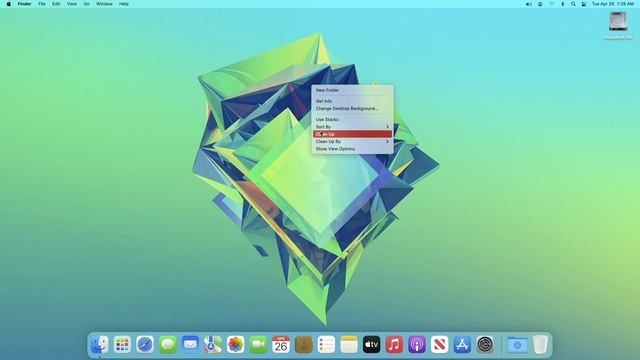Launch Maps from the Dock
The image size is (640, 360).
pyautogui.click(x=213, y=344)
